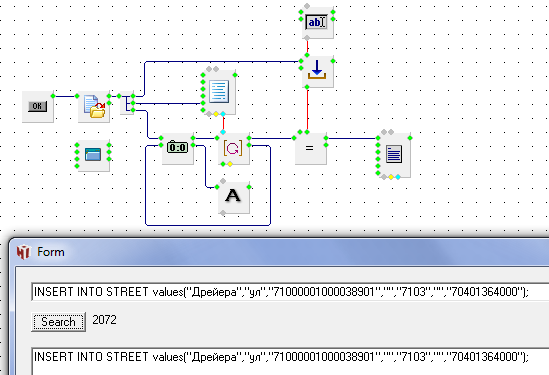Click the top INSERT INTO STREET text field

click(290, 292)
